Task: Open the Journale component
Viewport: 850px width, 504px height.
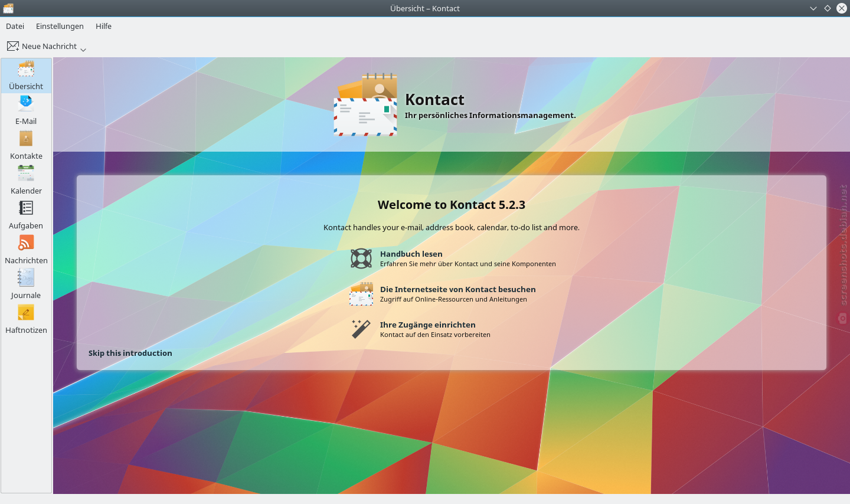Action: pyautogui.click(x=26, y=284)
